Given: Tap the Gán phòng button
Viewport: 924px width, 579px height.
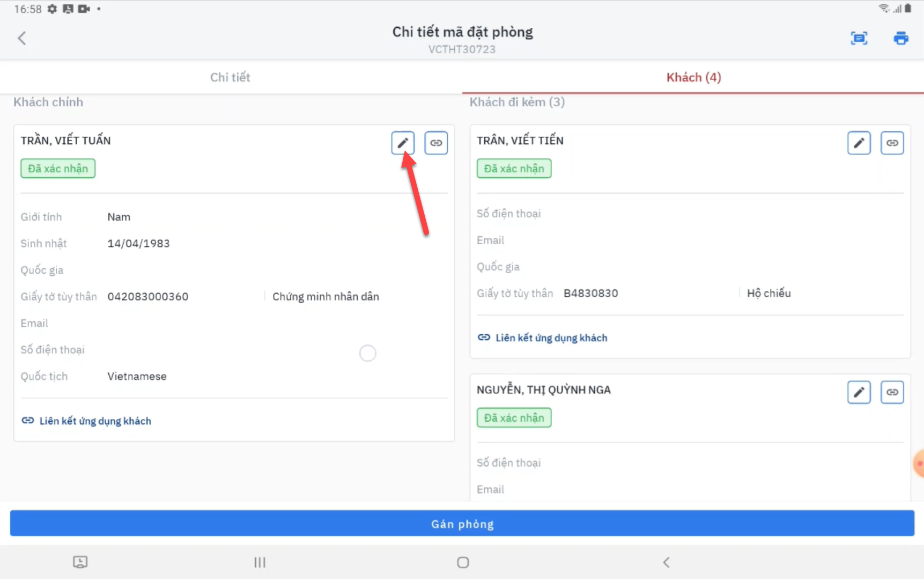Looking at the screenshot, I should point(462,523).
